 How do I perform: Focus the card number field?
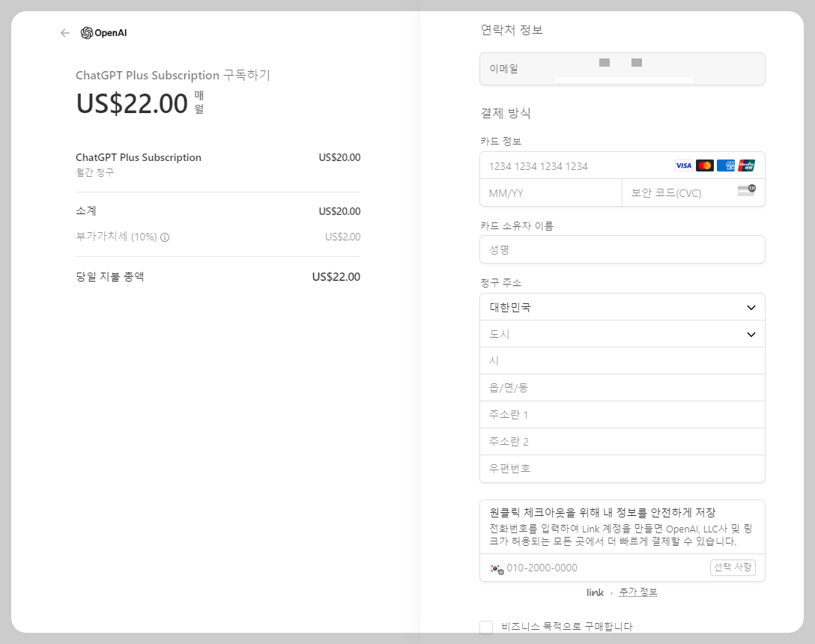[622, 165]
